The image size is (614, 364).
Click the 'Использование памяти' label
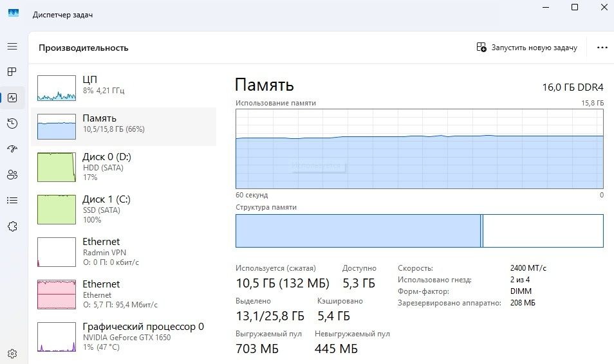pos(275,103)
